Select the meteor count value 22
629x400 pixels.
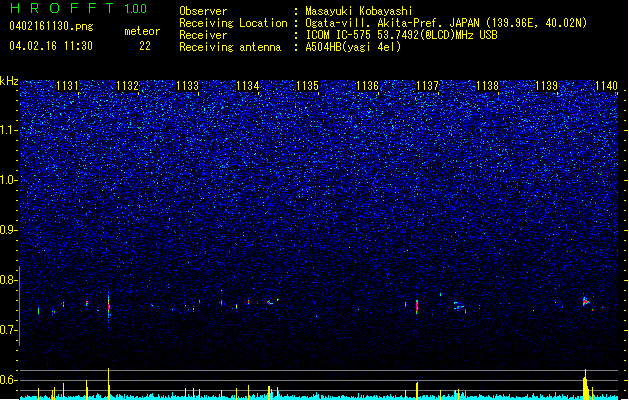click(x=145, y=46)
